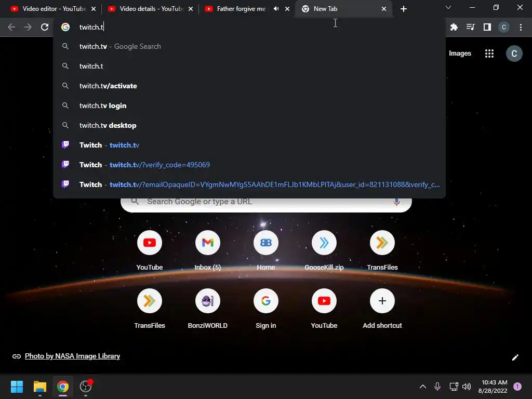Switch to Father forgive me tab

[241, 9]
